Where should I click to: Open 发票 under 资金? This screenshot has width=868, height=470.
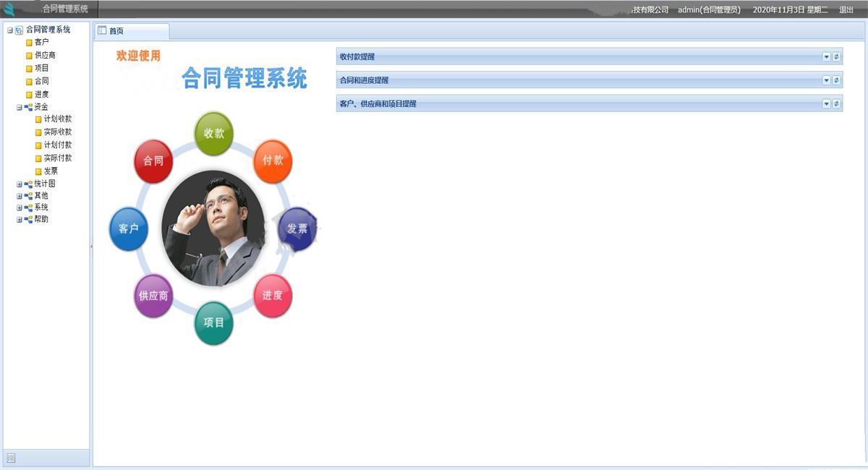click(51, 171)
